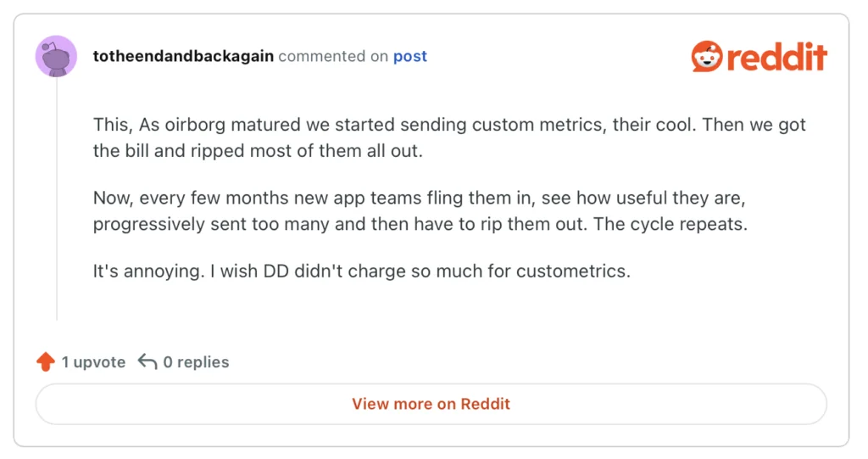Open the blue "post" link

409,57
